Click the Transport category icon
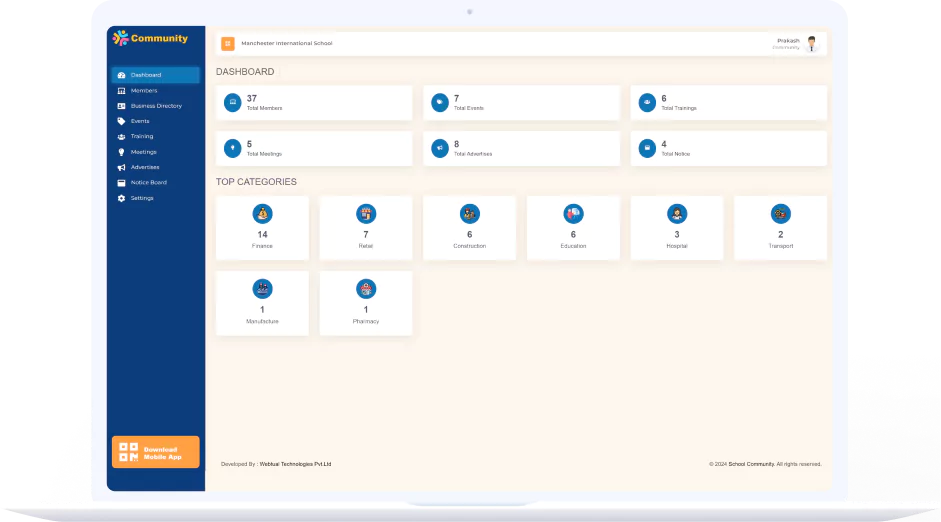Viewport: 941px width, 522px height. (781, 214)
